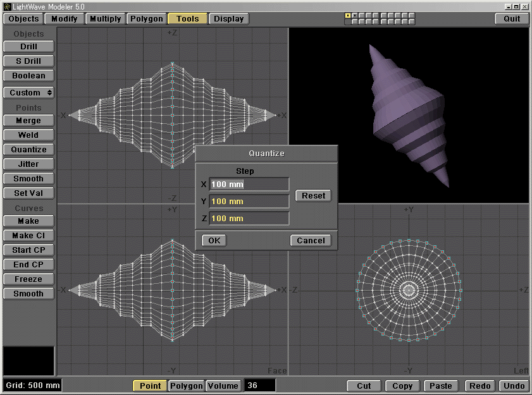Select the Drill tool
Image resolution: width=532 pixels, height=395 pixels.
point(28,46)
